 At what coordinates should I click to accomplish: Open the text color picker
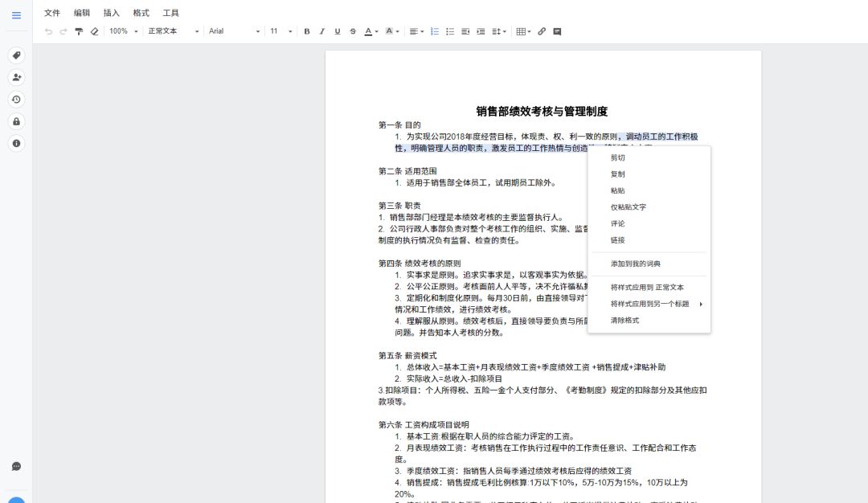tap(371, 31)
